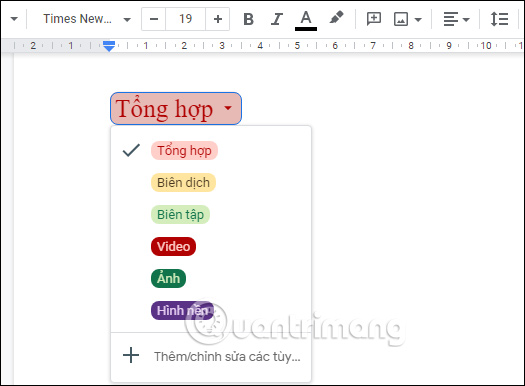Open the paragraph style dropdown arrow at the toolbar's left edge

(x=14, y=19)
